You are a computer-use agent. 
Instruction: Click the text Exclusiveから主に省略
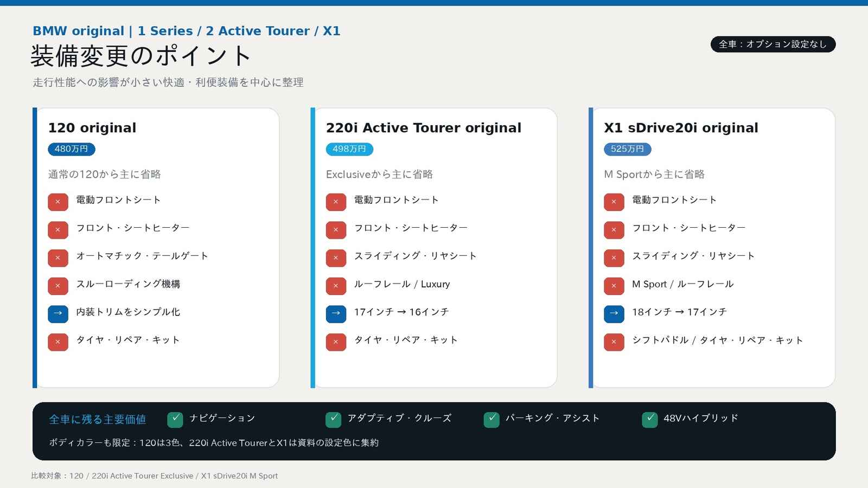[379, 174]
